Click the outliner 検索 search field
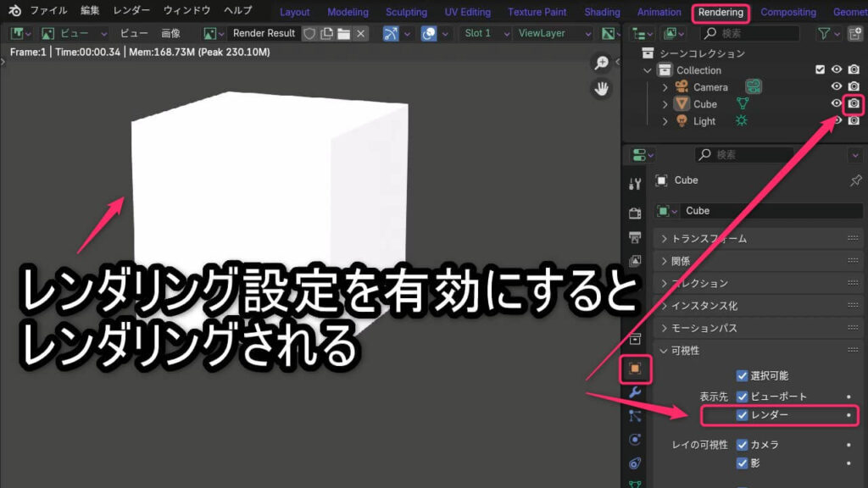 tap(750, 34)
